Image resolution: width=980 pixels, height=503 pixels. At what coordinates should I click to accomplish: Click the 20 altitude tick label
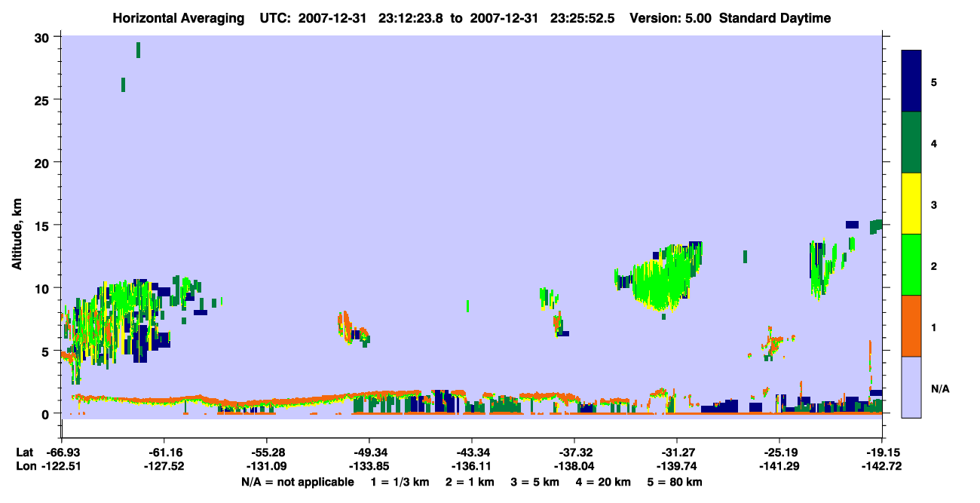44,163
